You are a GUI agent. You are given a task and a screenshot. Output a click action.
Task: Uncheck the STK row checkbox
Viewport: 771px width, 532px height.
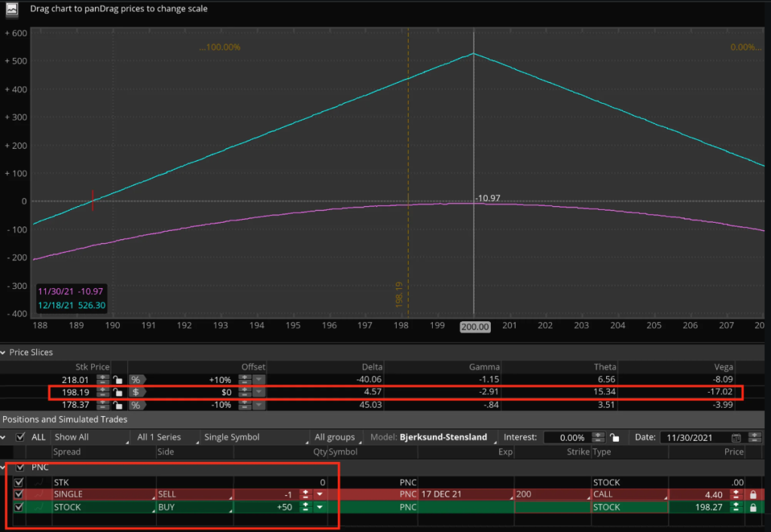point(19,482)
